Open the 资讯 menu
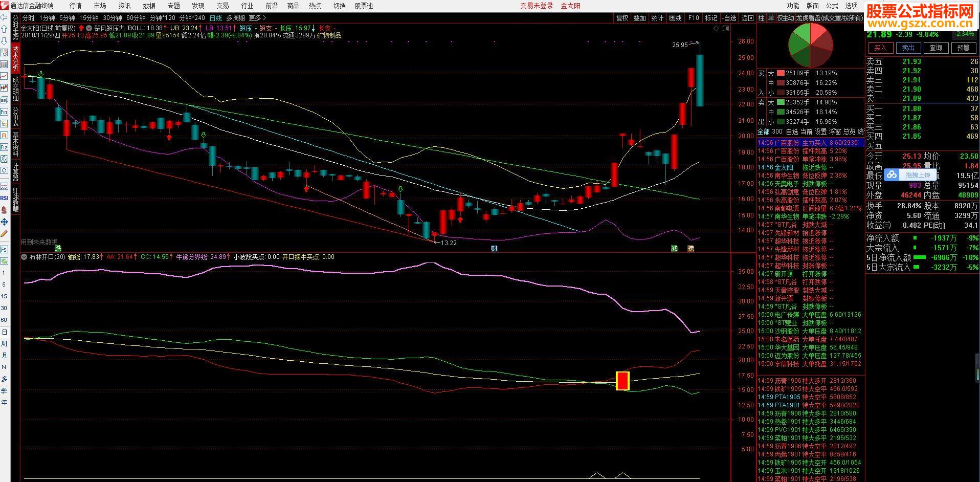Viewport: 980px width, 482px height. point(124,6)
